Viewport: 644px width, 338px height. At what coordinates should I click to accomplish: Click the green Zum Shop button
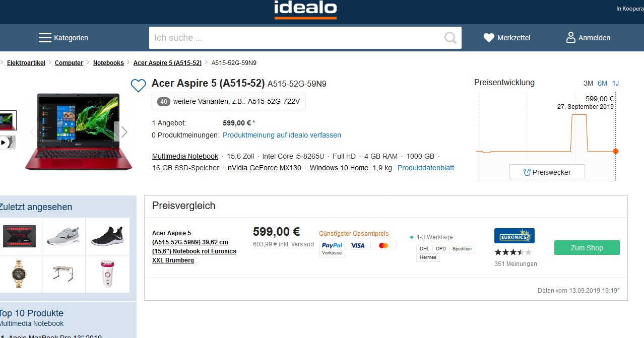click(587, 248)
